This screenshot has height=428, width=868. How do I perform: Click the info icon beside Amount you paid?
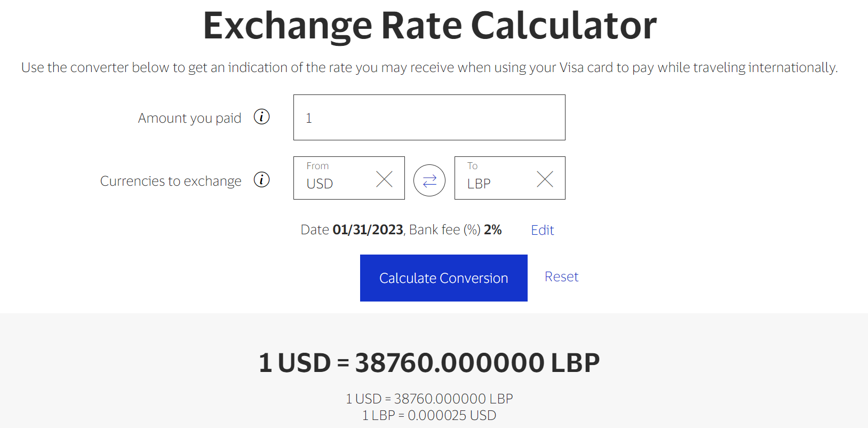pyautogui.click(x=261, y=117)
